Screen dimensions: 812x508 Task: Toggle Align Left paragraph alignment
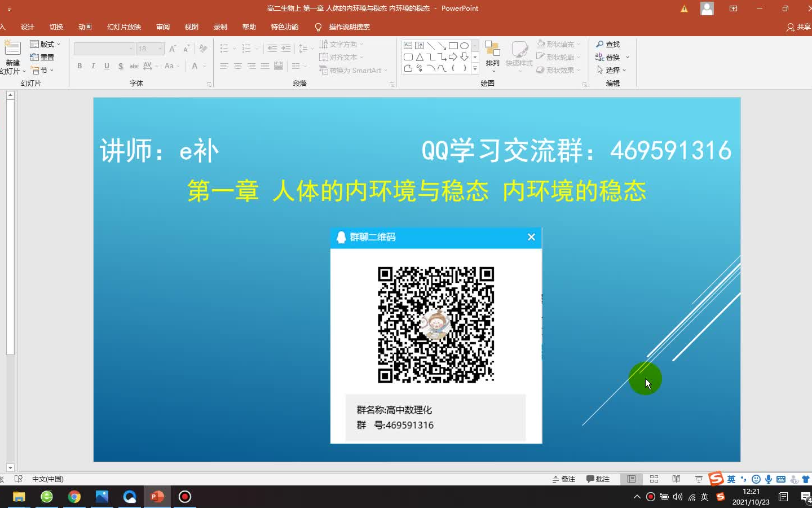tap(224, 66)
